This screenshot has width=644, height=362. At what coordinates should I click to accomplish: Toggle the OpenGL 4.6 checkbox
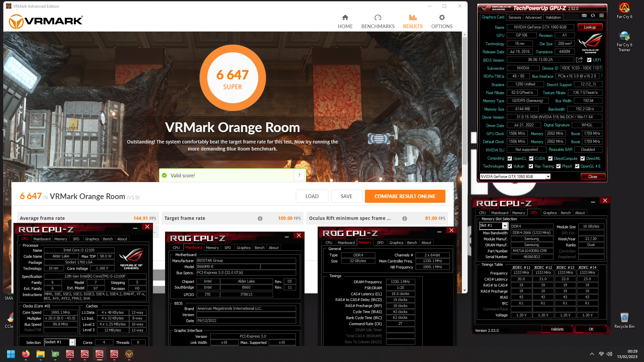pos(577,166)
